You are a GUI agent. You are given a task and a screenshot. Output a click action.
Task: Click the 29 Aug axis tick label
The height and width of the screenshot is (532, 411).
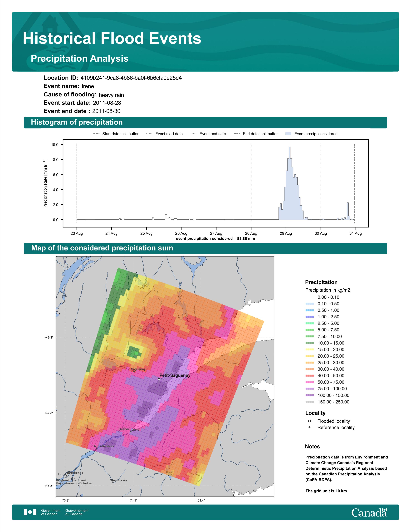tap(286, 233)
